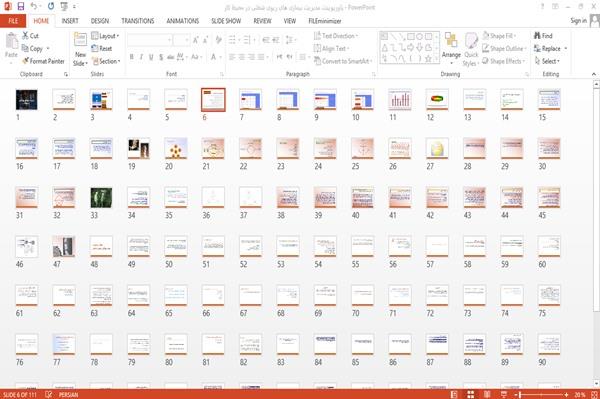
Task: Switch to SLIDE SHOW tab
Action: point(226,21)
